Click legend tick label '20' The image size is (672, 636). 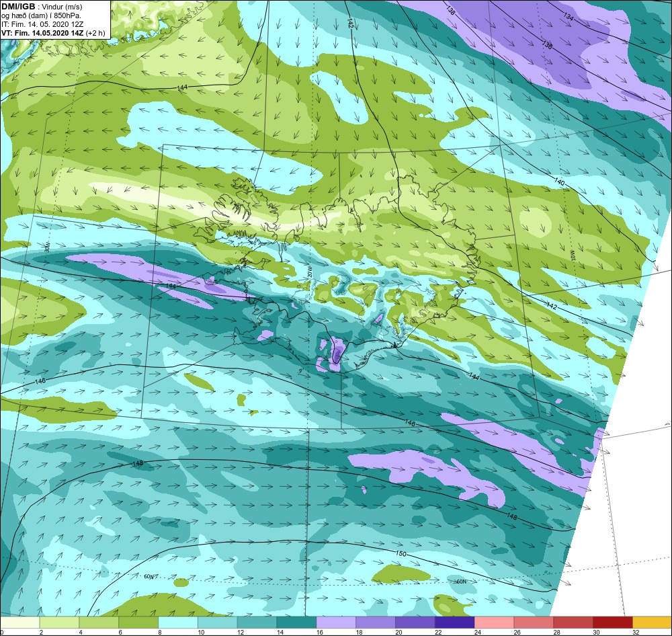398,632
